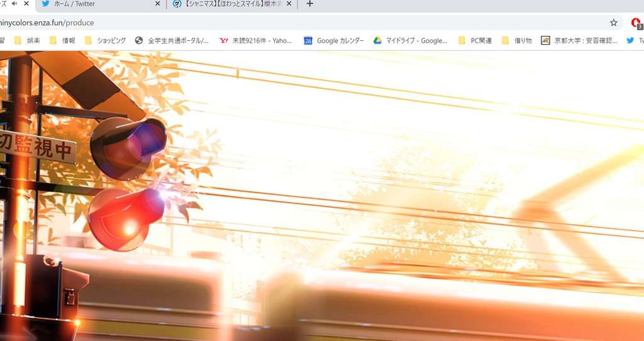Open the 借り物 bookmark folder
This screenshot has width=644, height=341.
[517, 40]
